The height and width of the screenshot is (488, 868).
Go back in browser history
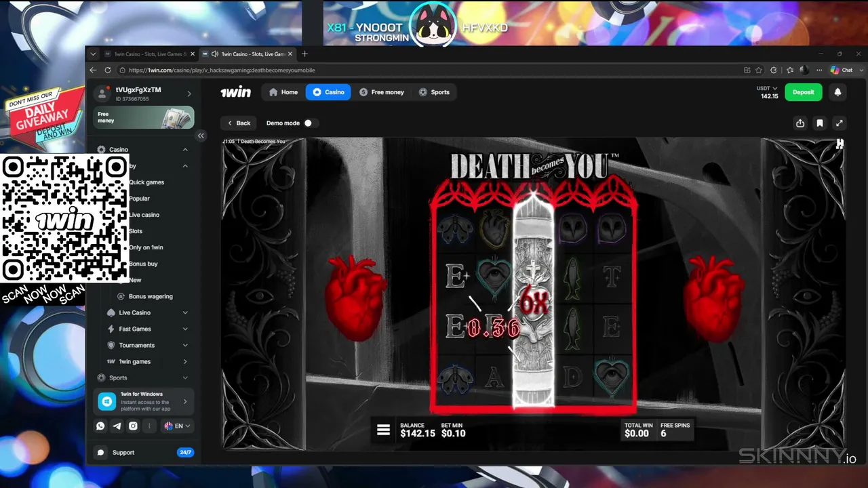point(94,70)
